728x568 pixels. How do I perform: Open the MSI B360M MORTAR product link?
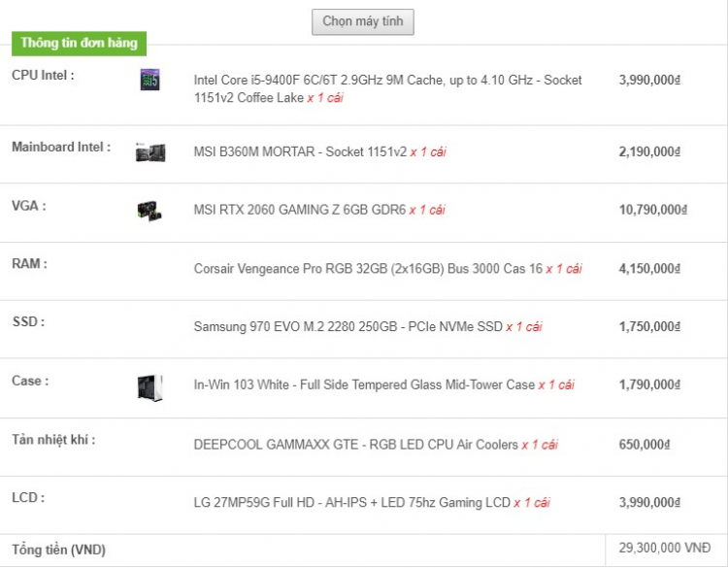300,151
